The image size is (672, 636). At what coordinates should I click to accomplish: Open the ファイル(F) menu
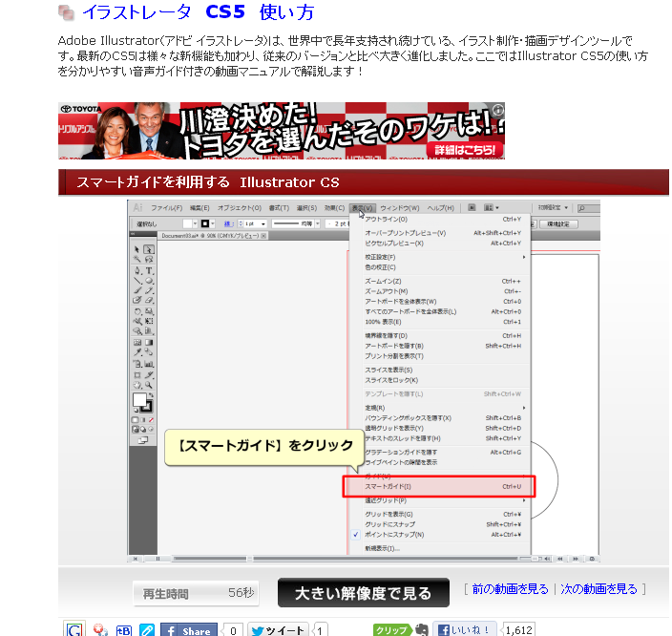click(x=167, y=208)
